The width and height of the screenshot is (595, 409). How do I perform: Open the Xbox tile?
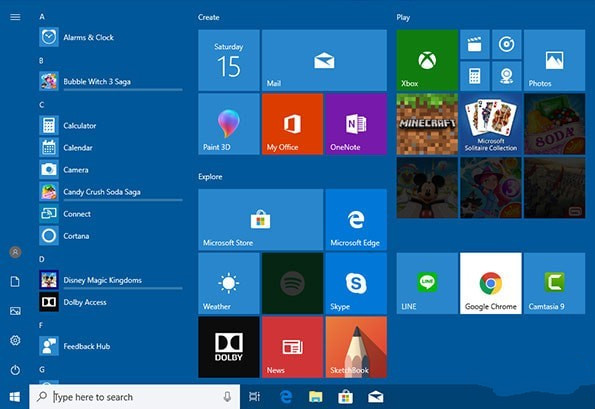427,60
